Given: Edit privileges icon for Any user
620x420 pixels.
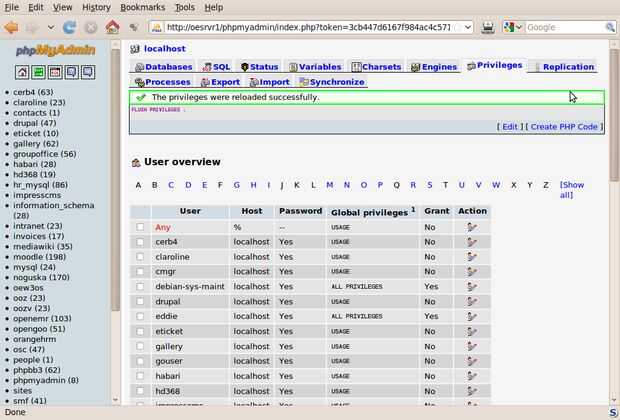Looking at the screenshot, I should 471,227.
